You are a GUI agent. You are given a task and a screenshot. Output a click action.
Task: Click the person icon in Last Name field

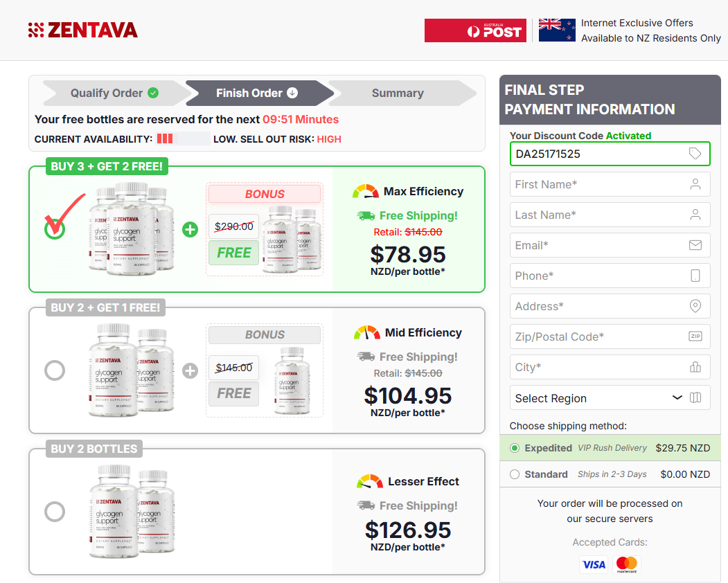pos(695,215)
